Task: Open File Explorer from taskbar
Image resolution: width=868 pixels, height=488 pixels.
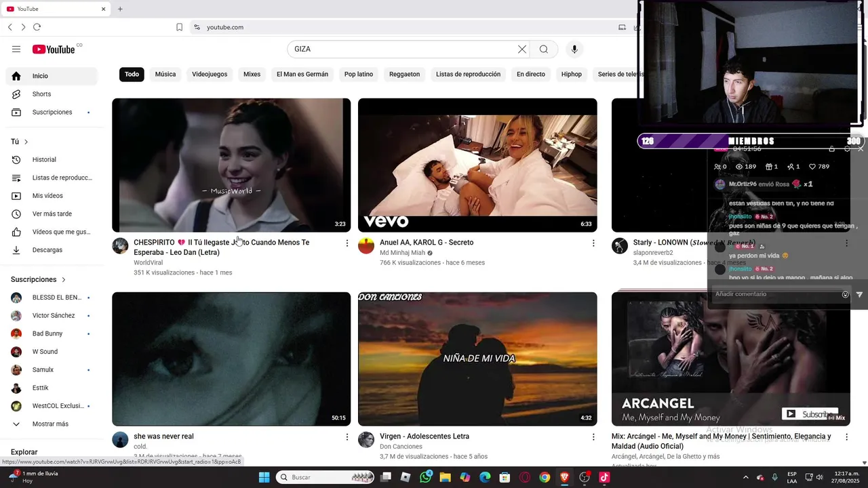Action: tap(445, 477)
